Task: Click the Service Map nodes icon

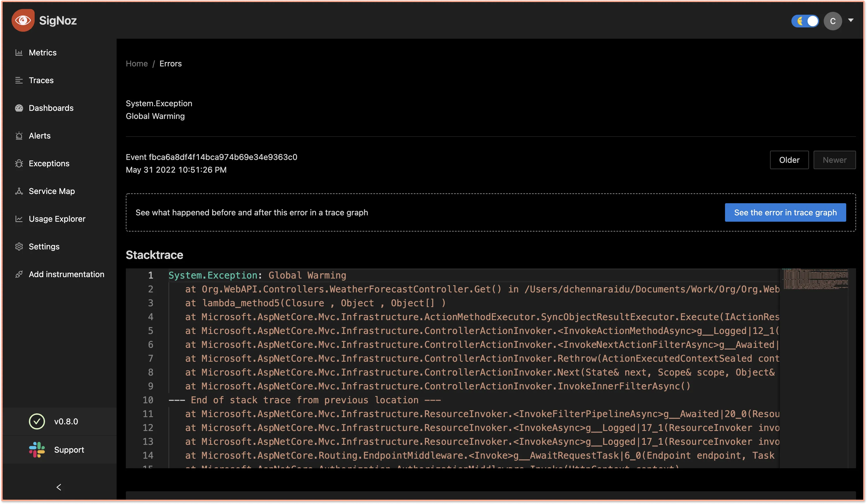Action: pyautogui.click(x=19, y=191)
